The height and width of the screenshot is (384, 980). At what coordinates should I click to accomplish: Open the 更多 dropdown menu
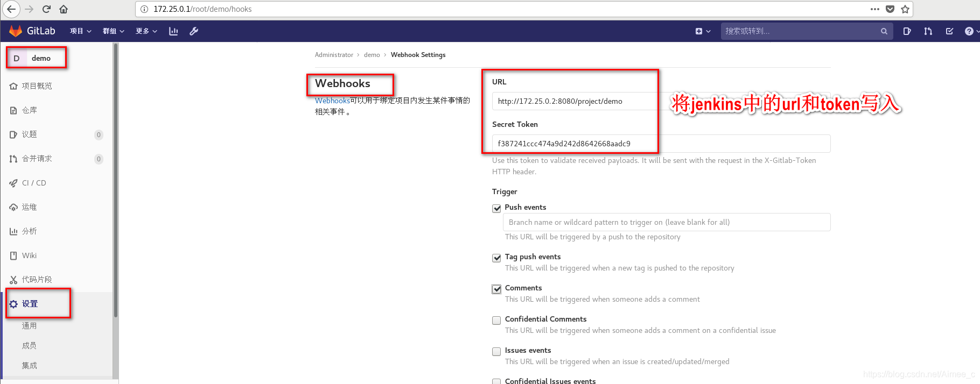(146, 31)
